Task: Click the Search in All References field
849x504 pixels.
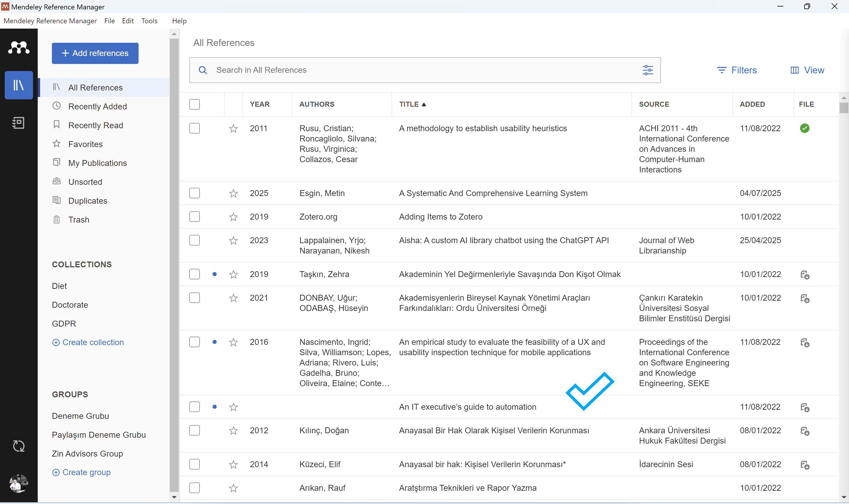Action: (424, 70)
